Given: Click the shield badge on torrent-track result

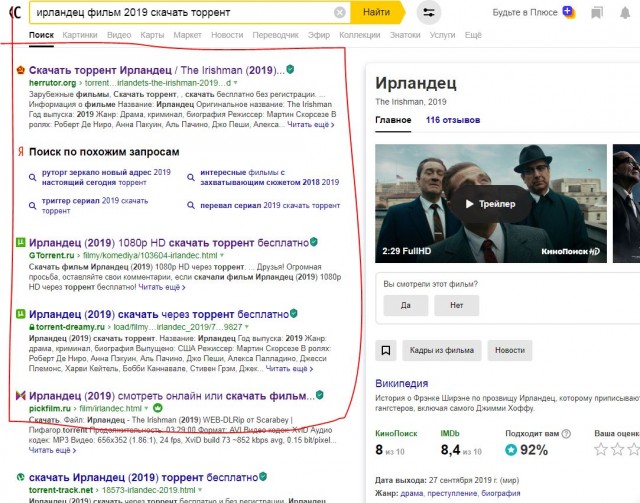Looking at the screenshot, I should 263,476.
